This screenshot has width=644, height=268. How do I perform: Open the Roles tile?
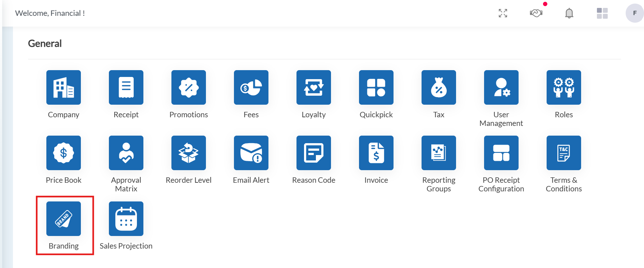point(564,87)
